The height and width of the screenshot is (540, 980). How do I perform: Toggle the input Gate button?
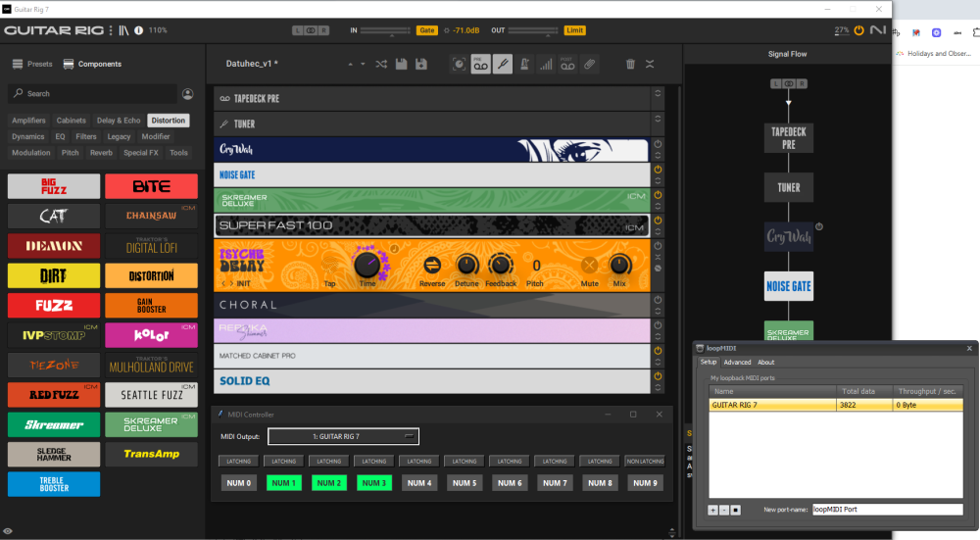(427, 30)
